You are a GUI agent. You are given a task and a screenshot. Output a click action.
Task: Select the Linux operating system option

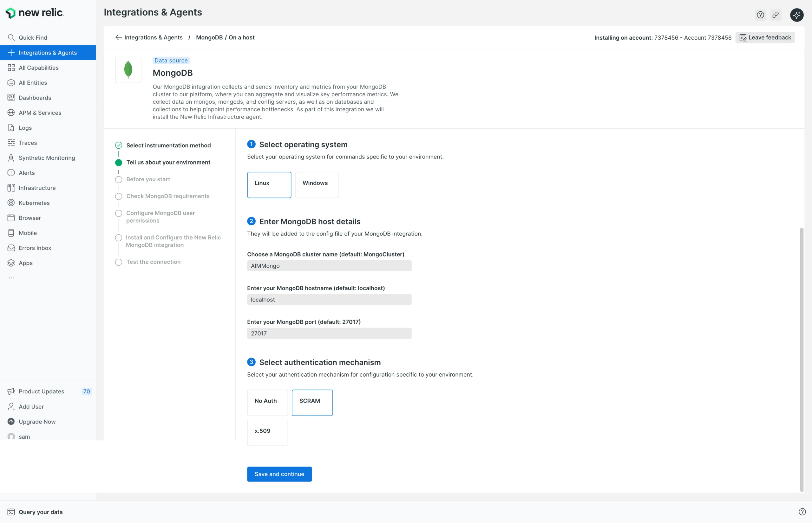[269, 185]
